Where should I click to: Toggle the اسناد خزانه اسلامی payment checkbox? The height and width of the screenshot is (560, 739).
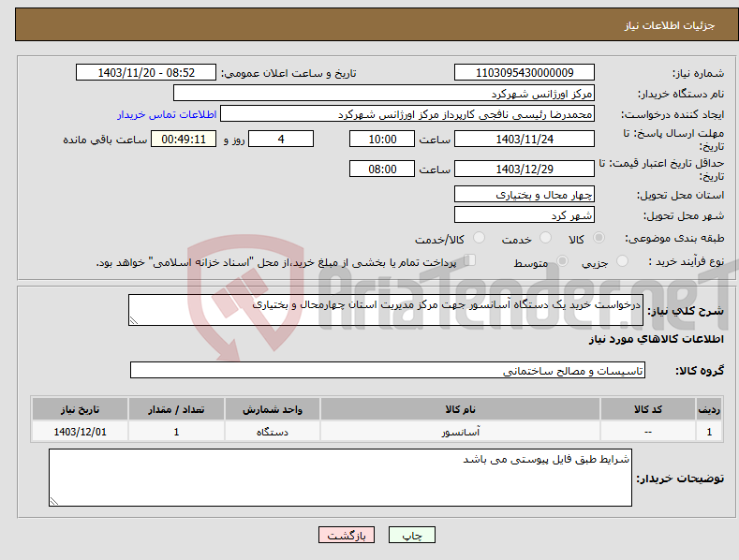469,260
